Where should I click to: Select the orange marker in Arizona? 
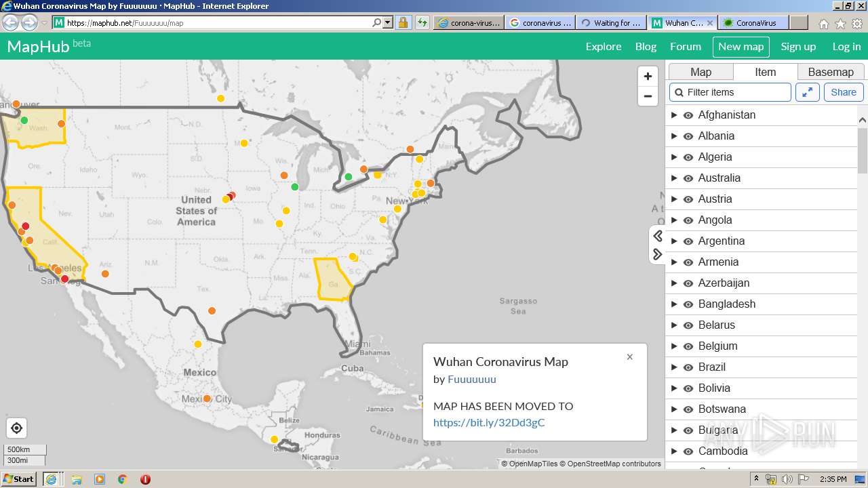coord(105,274)
